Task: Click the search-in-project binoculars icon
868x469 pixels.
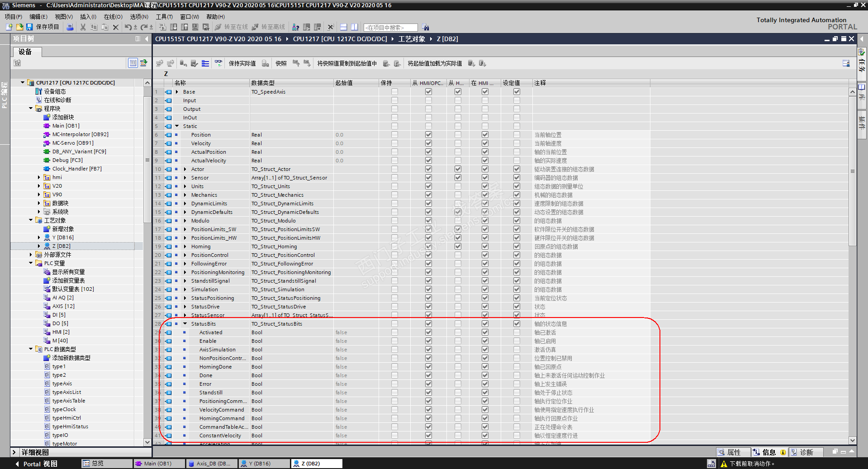Action: (x=426, y=28)
